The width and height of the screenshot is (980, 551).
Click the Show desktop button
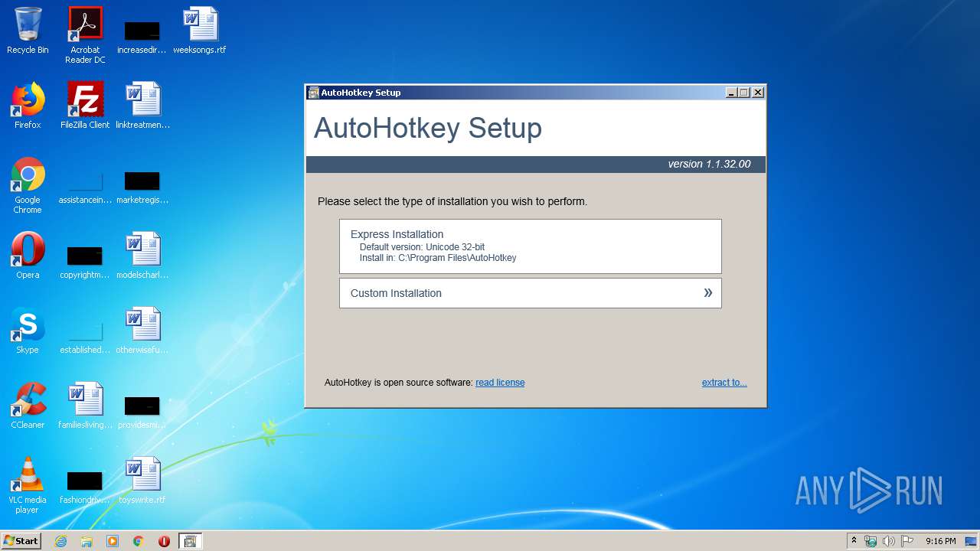(972, 541)
